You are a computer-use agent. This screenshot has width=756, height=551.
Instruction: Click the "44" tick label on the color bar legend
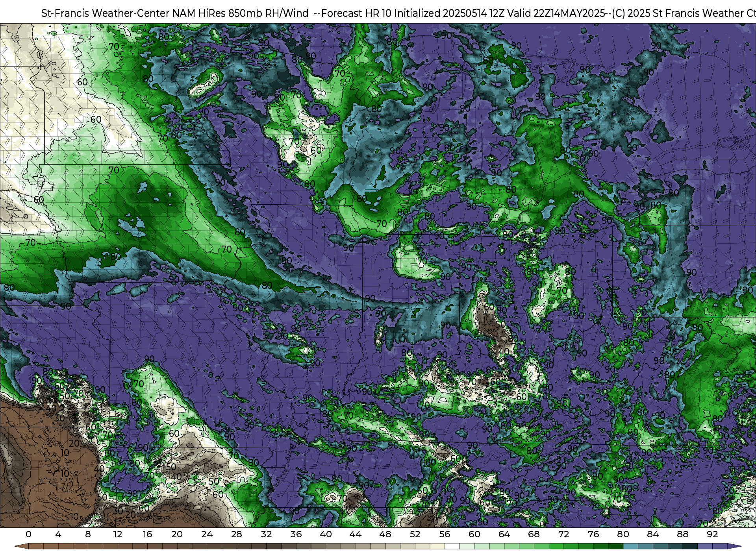(356, 534)
